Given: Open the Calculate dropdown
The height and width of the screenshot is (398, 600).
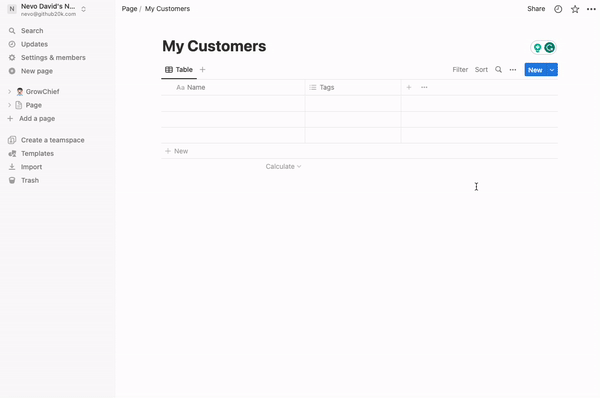Looking at the screenshot, I should click(284, 166).
